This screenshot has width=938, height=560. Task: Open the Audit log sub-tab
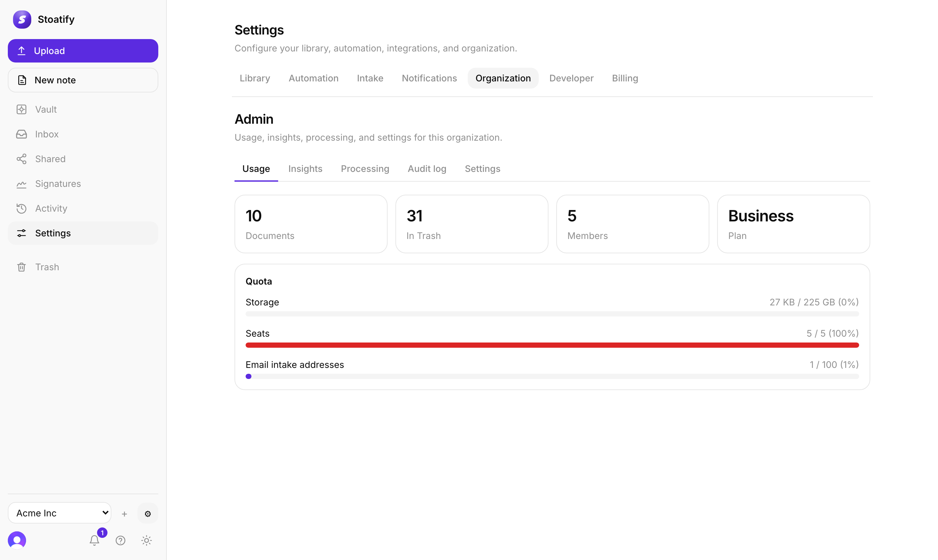coord(427,169)
